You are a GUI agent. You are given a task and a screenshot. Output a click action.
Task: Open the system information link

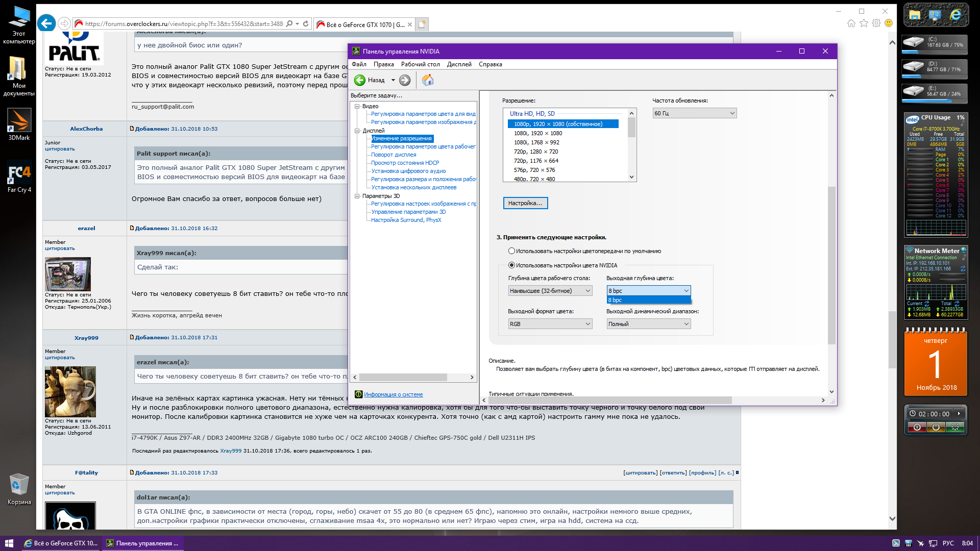(393, 394)
